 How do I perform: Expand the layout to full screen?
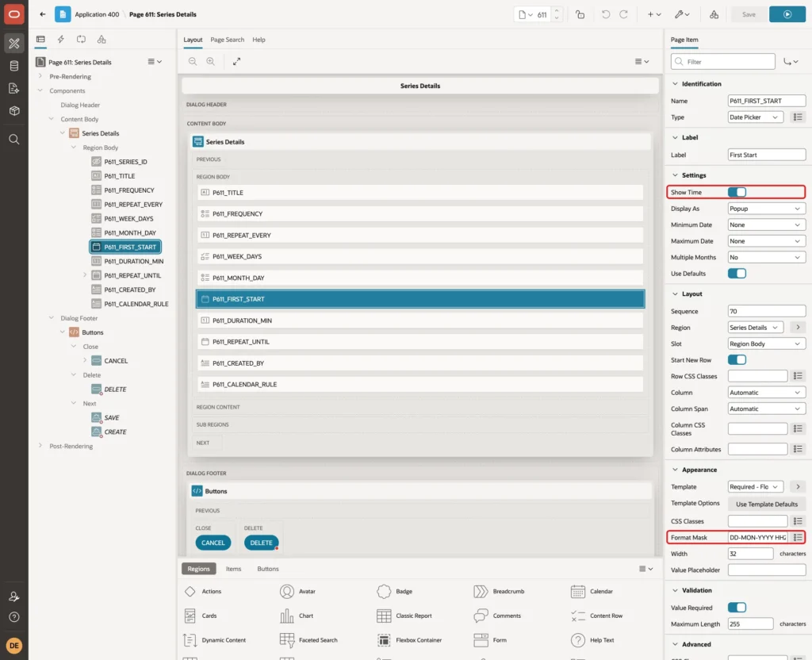[x=236, y=61]
